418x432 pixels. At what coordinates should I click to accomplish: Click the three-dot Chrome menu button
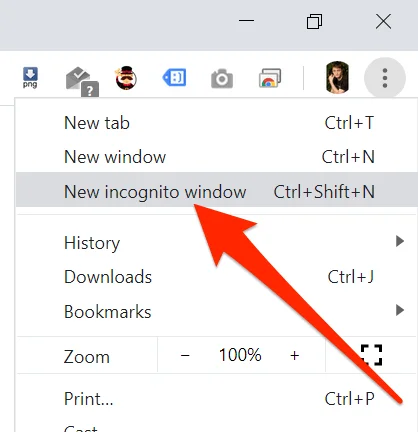click(x=385, y=78)
